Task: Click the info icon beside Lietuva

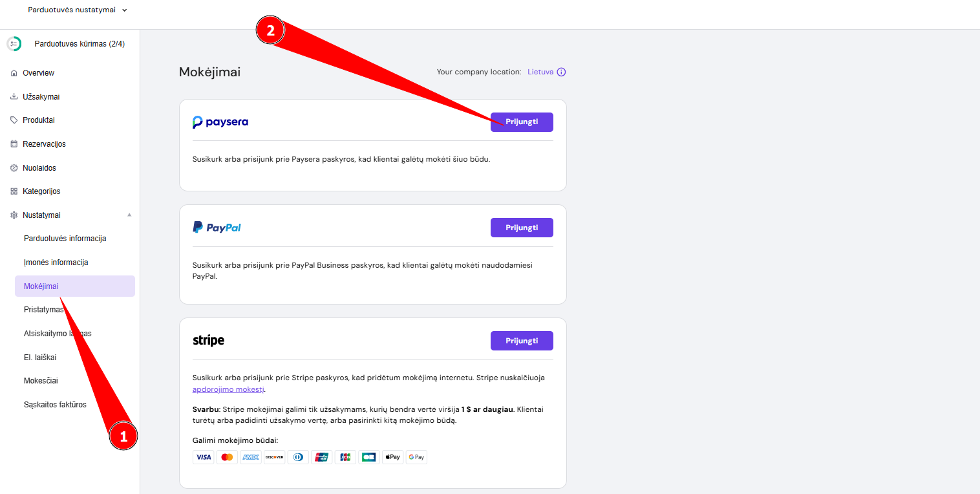Action: click(561, 72)
